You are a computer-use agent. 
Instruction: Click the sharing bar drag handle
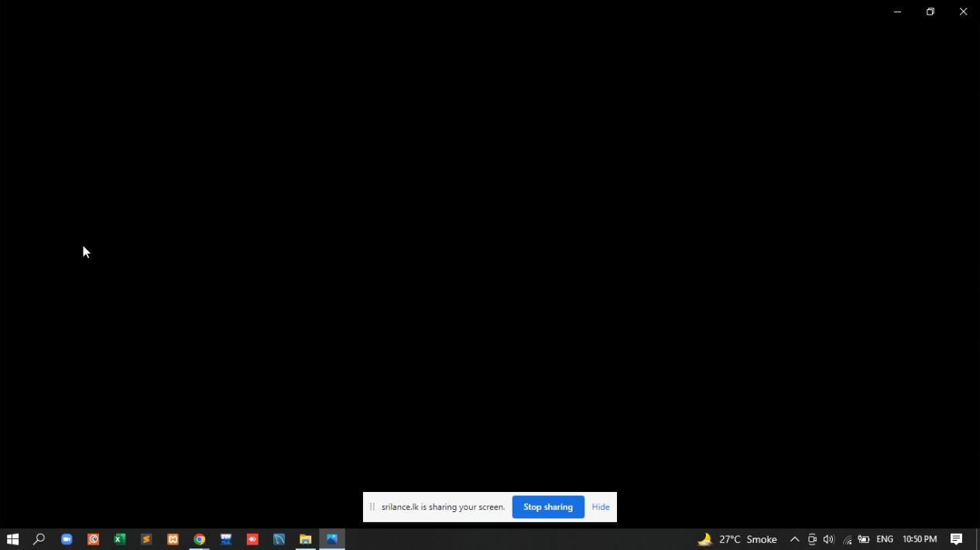pos(372,507)
